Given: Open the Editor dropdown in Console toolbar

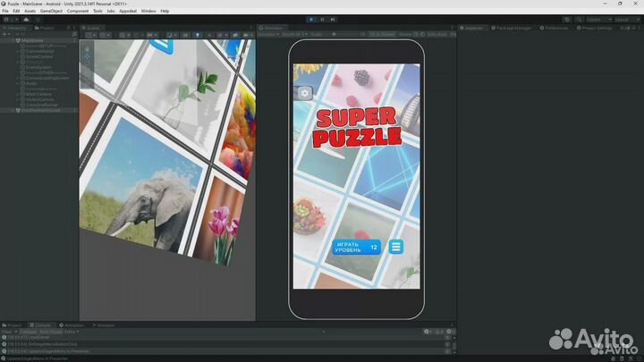Looking at the screenshot, I should pyautogui.click(x=72, y=332).
